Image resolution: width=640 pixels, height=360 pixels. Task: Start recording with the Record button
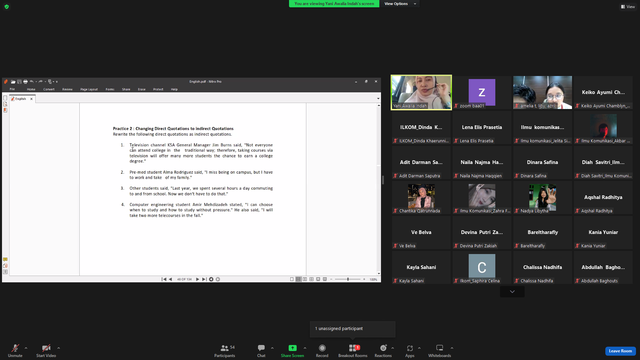(x=322, y=350)
